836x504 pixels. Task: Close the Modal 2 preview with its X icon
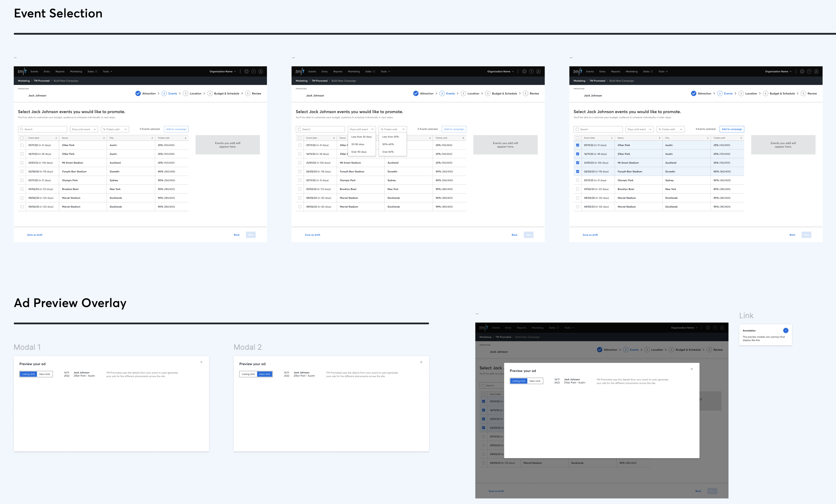421,362
